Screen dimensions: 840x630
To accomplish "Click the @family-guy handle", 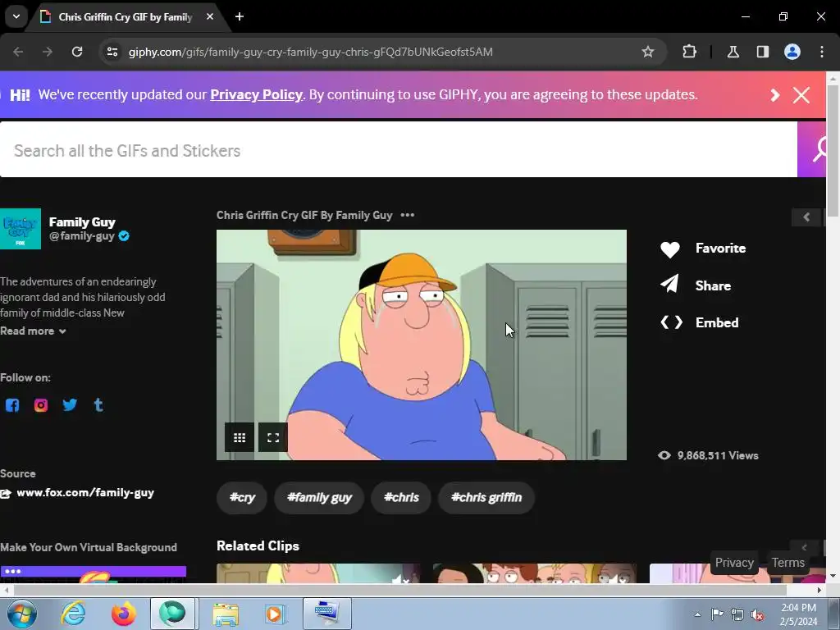I will [82, 235].
